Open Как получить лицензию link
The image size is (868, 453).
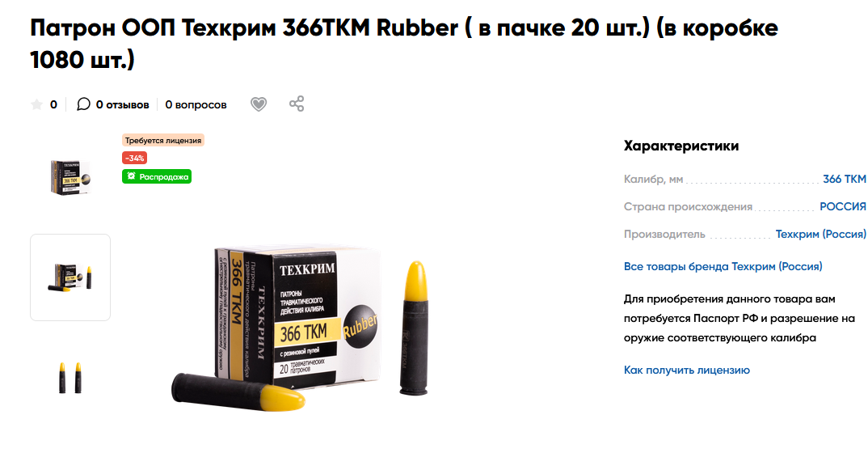687,370
